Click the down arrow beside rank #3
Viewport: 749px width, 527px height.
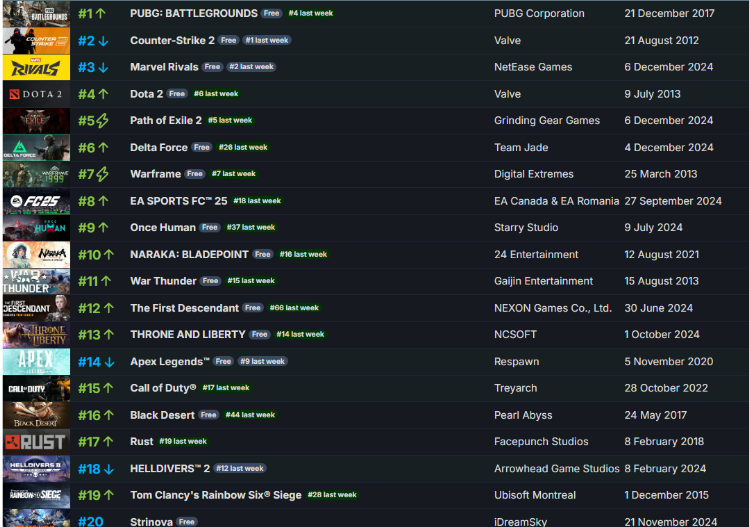tap(103, 67)
